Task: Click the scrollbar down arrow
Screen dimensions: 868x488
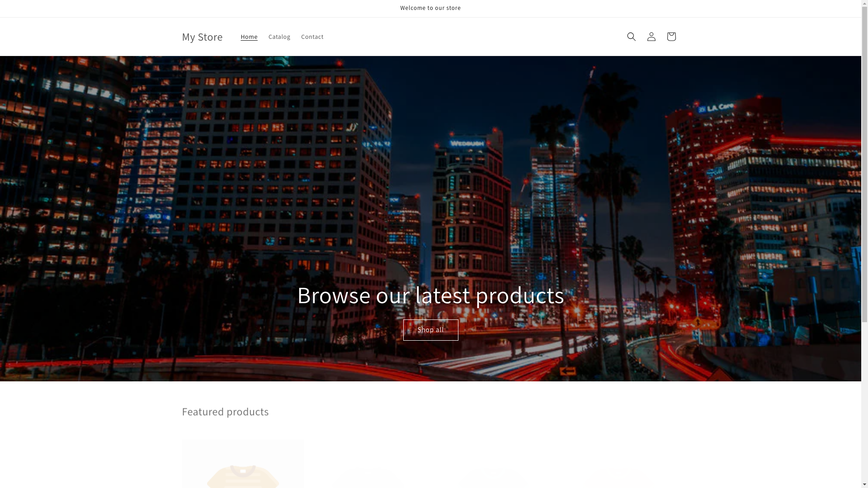Action: click(864, 484)
